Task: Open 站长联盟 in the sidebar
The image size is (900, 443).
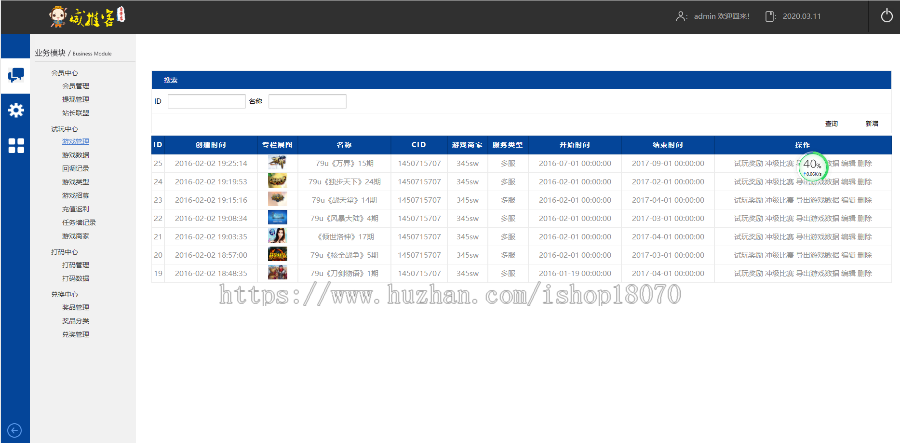Action: point(76,113)
